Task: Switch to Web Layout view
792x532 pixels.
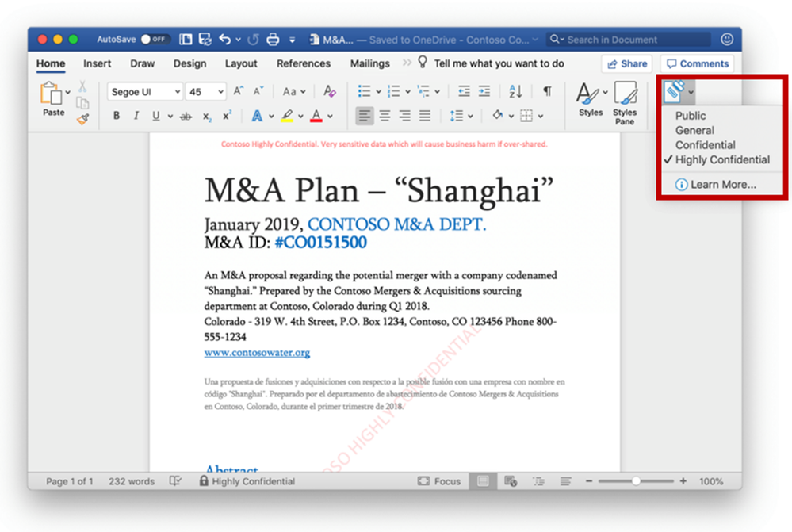Action: tap(510, 481)
